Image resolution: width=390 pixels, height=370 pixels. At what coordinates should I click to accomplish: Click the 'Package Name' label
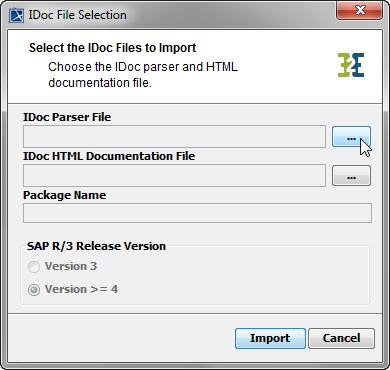(x=64, y=195)
